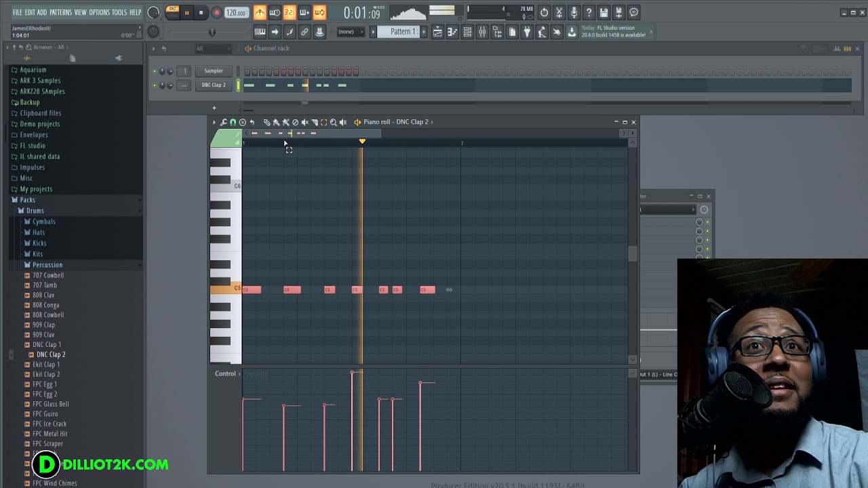868x488 pixels.
Task: Select the Mute tool in Piano roll
Action: click(304, 122)
